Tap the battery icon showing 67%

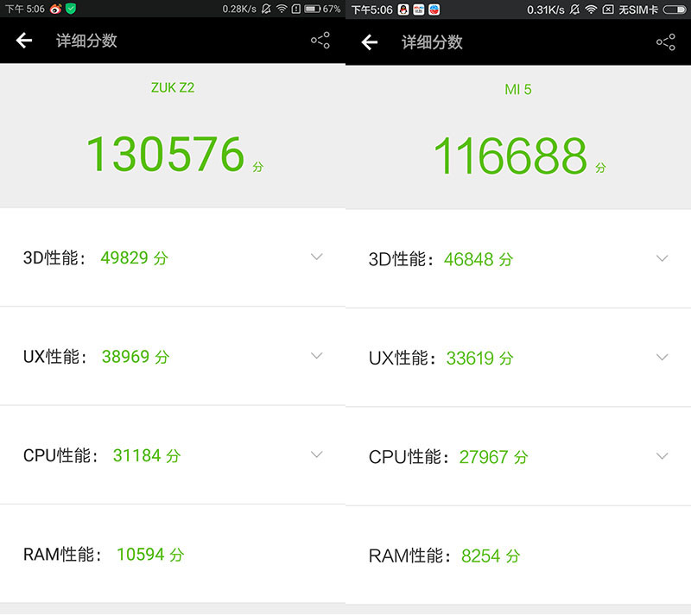[x=313, y=9]
